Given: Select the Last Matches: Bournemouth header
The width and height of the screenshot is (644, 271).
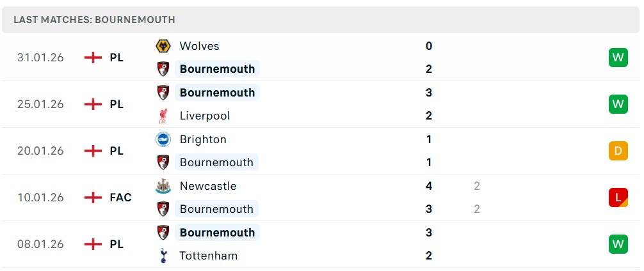Looking at the screenshot, I should pyautogui.click(x=94, y=20).
